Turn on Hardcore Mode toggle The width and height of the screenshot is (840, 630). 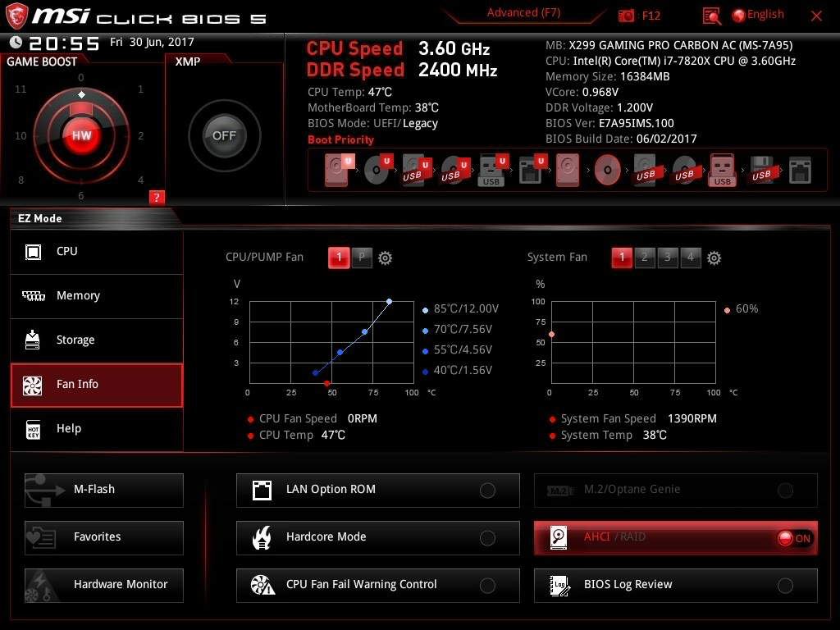point(487,538)
